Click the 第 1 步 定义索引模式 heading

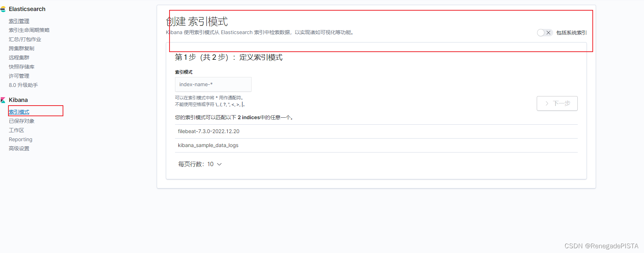pos(229,58)
